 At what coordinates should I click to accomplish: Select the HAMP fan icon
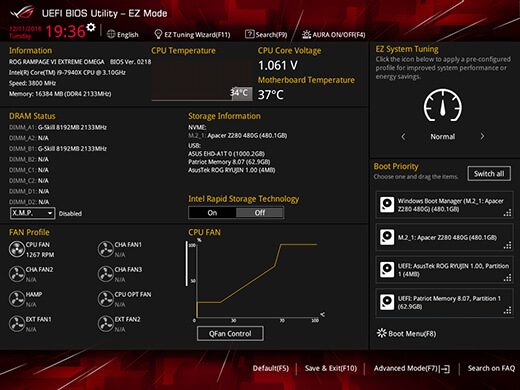[17, 299]
